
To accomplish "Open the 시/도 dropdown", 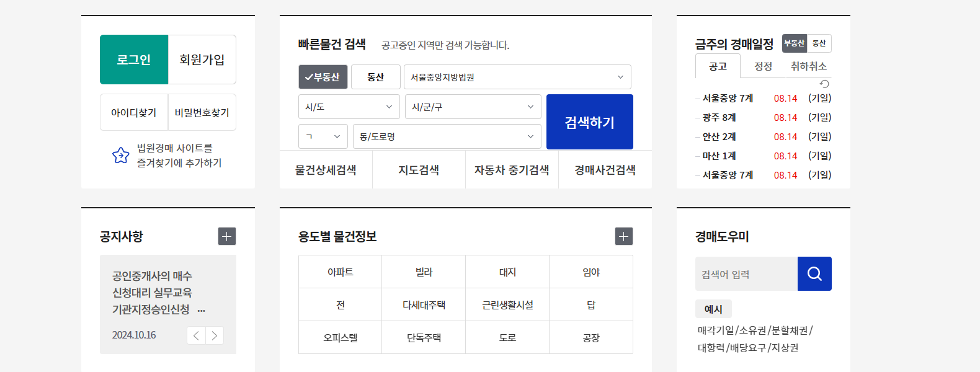I will click(349, 107).
